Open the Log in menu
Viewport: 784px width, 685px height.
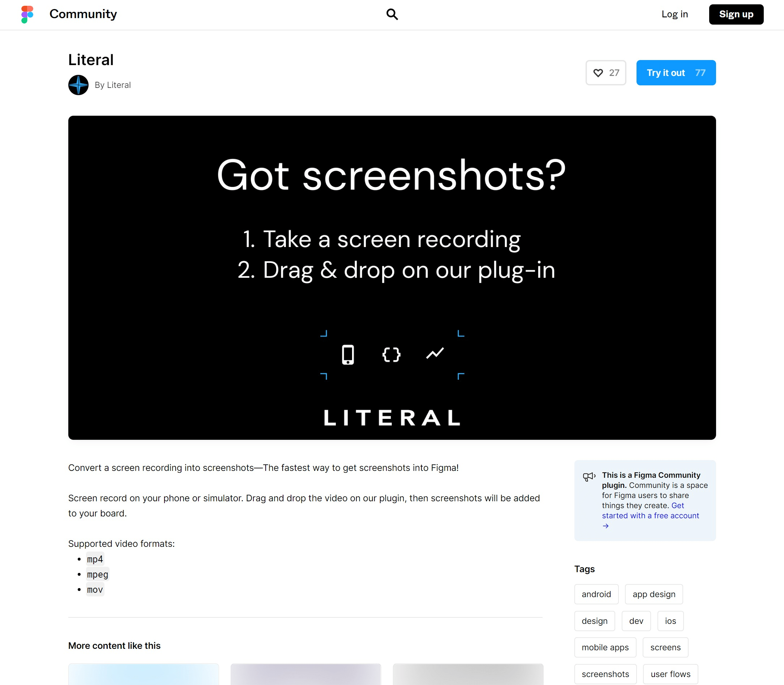[674, 14]
